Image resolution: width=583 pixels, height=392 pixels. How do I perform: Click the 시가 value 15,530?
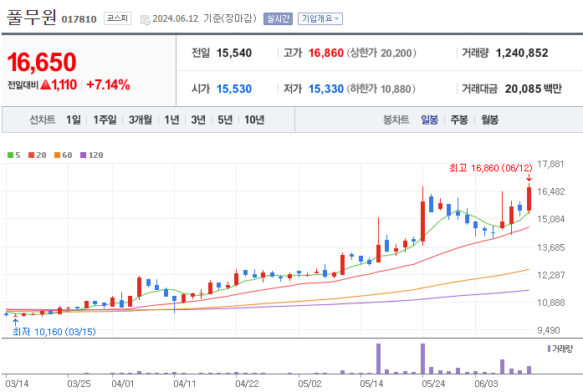[x=234, y=89]
